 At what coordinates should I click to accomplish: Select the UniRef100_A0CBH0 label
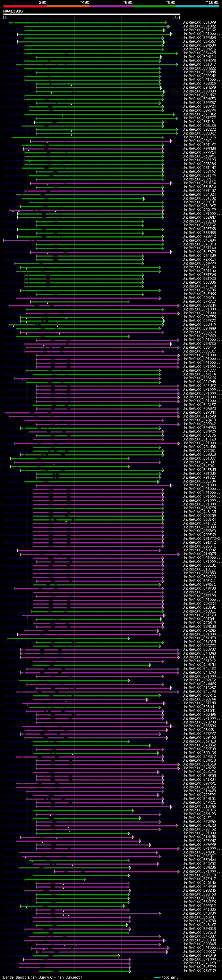[x=199, y=940]
